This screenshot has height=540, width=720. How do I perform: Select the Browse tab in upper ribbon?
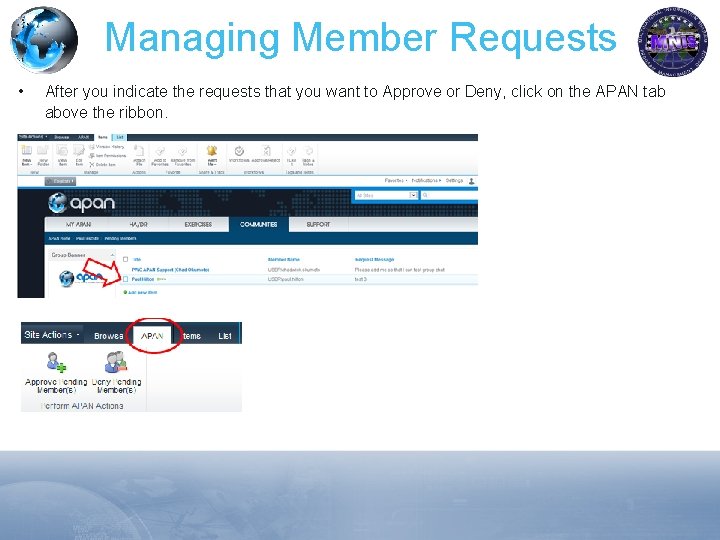click(x=62, y=137)
